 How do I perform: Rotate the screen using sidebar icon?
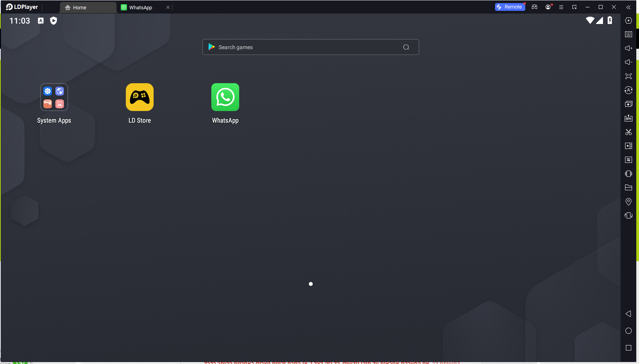coord(629,215)
